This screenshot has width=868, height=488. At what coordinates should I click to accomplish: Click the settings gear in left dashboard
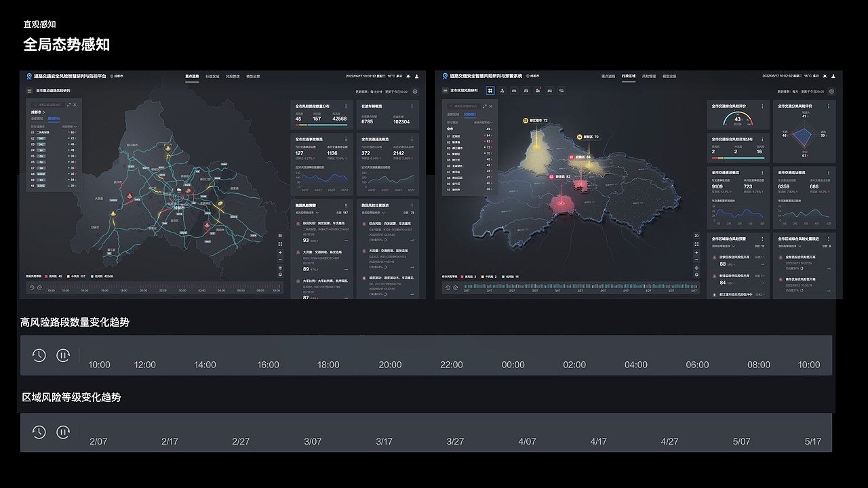pyautogui.click(x=415, y=91)
